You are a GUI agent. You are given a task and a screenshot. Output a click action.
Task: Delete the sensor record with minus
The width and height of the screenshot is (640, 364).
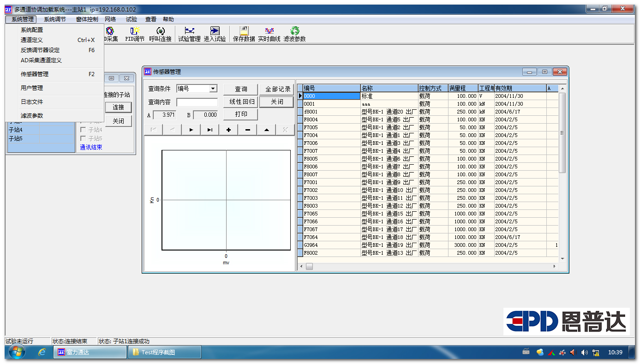click(248, 130)
